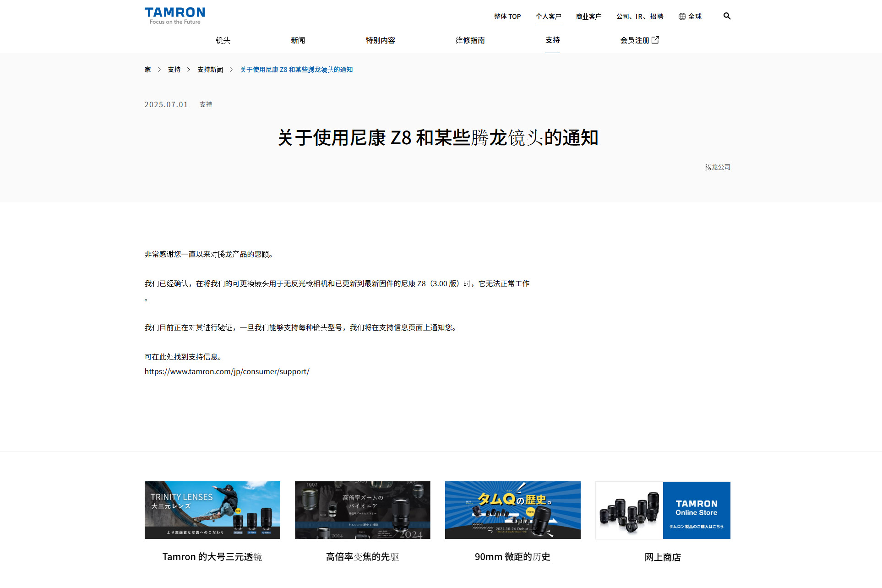Go to 家 breadcrumb
Image resolution: width=882 pixels, height=588 pixels.
147,70
